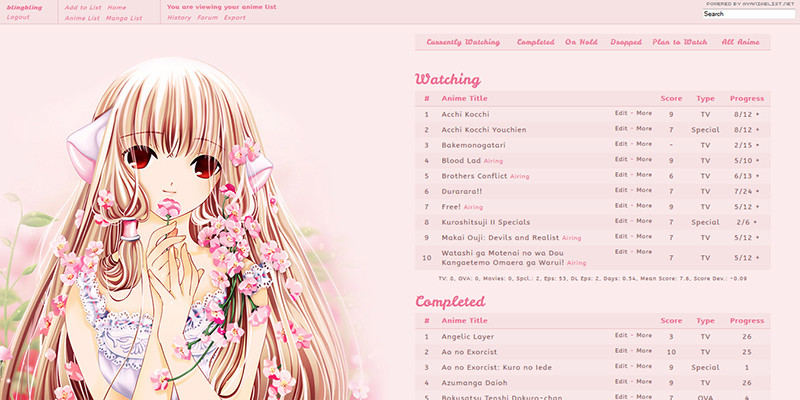Open the Anime List link
The width and height of the screenshot is (800, 400).
pyautogui.click(x=82, y=18)
